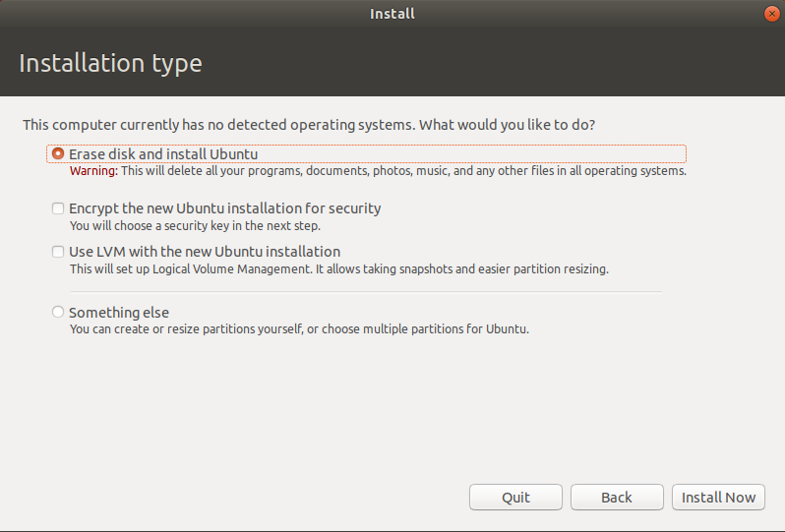Screen dimensions: 785x532
Task: Tick 'Use LVM with the new Ubuntu installation'
Action: 58,251
